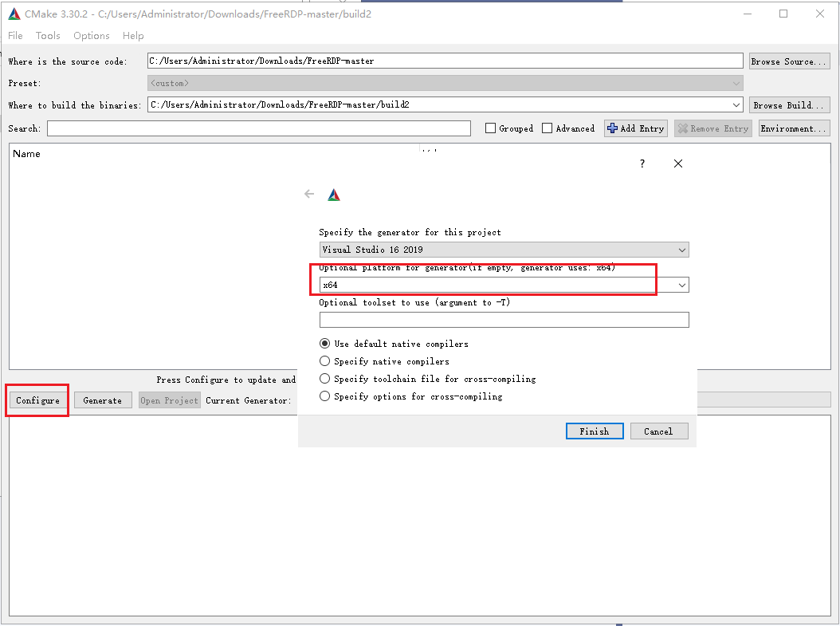Enable the Advanced checkbox
Screen dimensions: 840x626
pos(547,128)
